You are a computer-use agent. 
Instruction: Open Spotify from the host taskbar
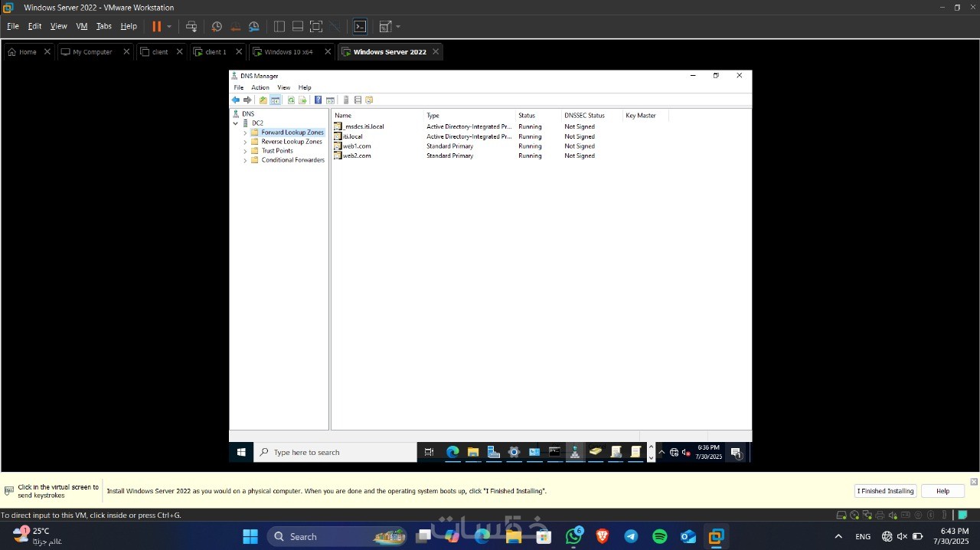tap(660, 536)
